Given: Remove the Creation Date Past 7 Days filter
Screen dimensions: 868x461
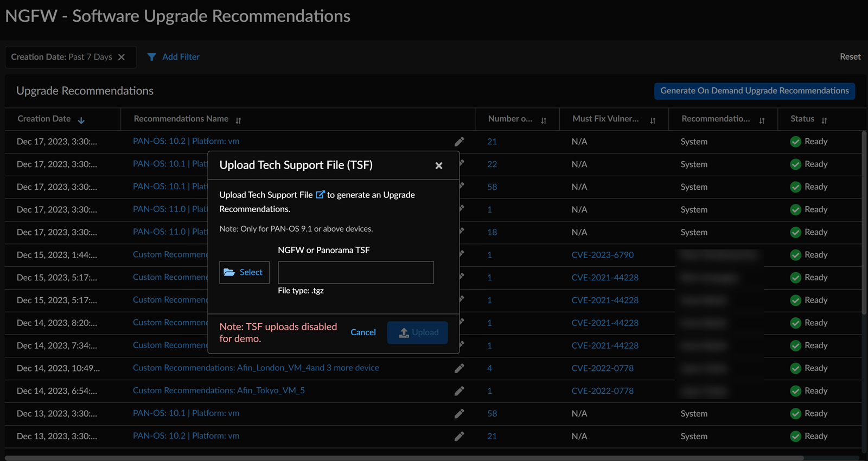Looking at the screenshot, I should pos(122,57).
